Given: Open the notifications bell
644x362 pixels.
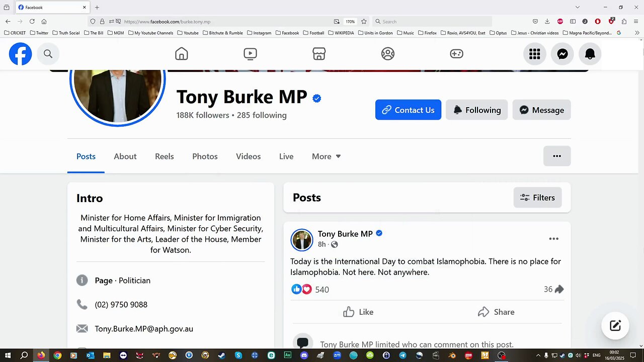Looking at the screenshot, I should [590, 54].
